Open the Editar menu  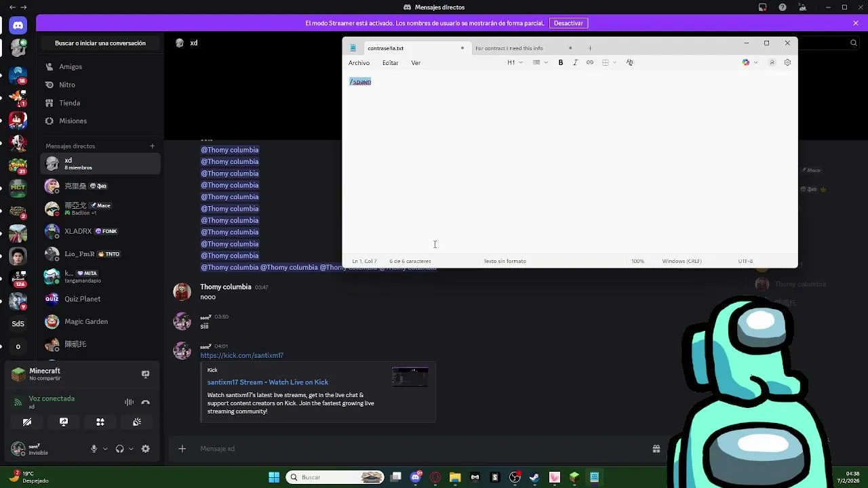[x=390, y=63]
